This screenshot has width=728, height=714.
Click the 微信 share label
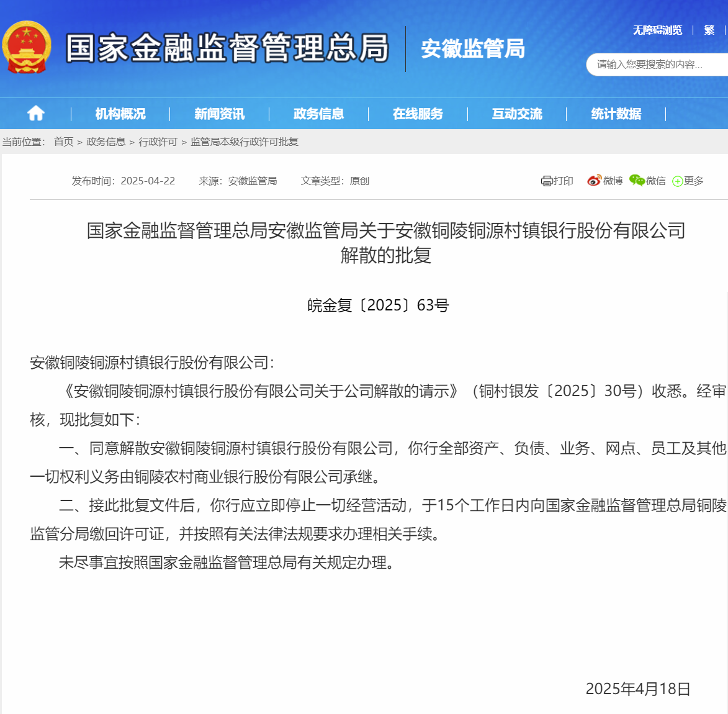[x=655, y=181]
